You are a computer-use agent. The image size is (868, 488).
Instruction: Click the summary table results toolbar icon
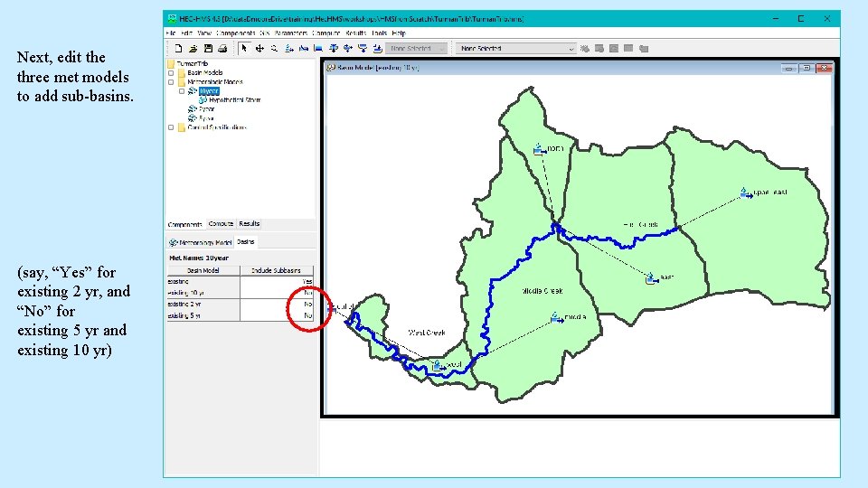point(628,49)
